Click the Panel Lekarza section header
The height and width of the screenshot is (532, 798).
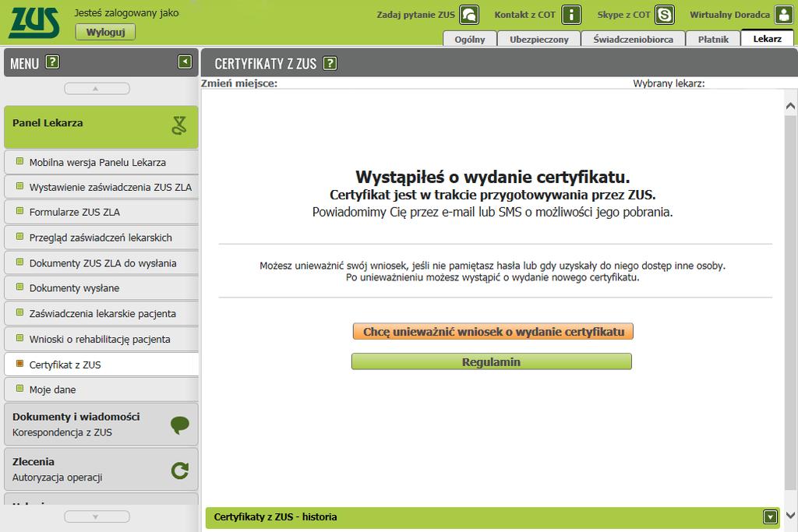pyautogui.click(x=101, y=127)
